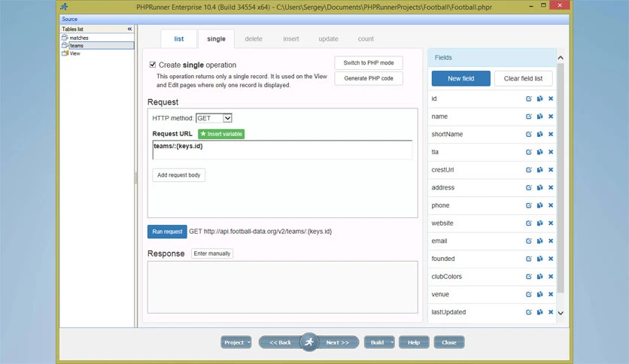Click the founded field name
629x364 pixels.
click(x=443, y=259)
